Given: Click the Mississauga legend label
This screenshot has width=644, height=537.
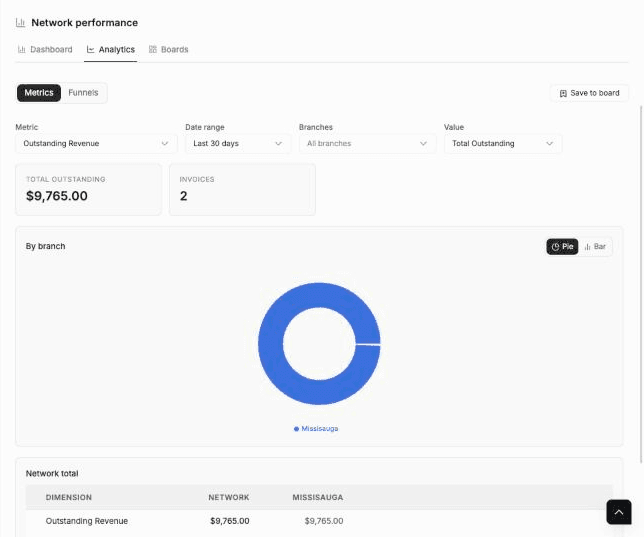Looking at the screenshot, I should [x=320, y=429].
